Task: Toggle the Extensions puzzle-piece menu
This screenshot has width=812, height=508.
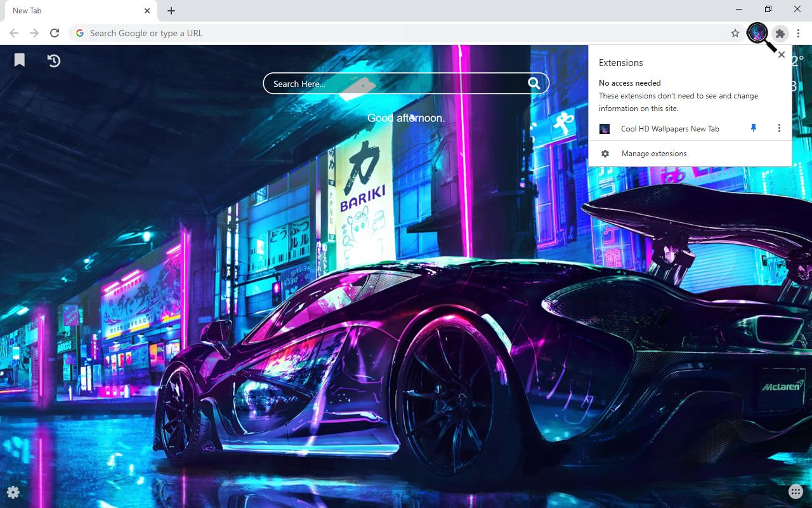Action: pyautogui.click(x=780, y=33)
